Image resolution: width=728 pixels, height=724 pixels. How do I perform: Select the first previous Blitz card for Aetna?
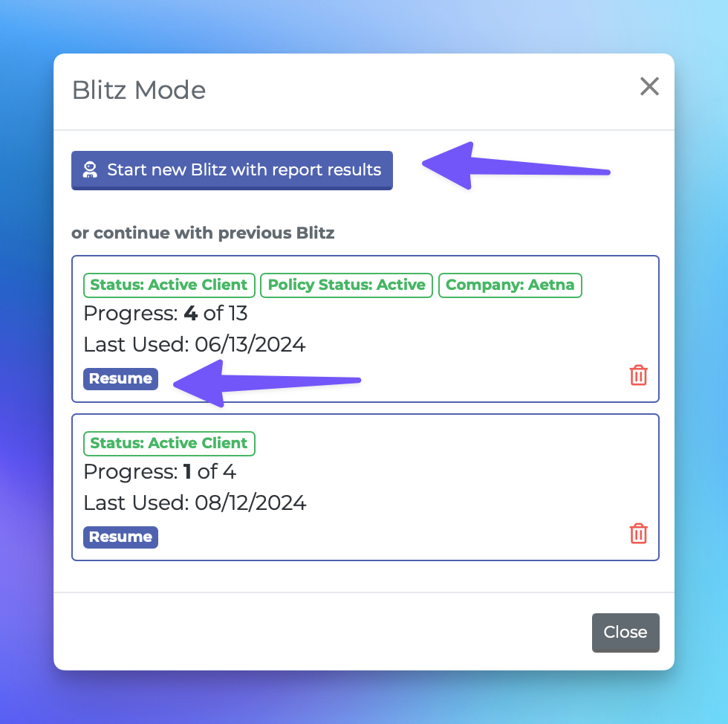point(365,329)
